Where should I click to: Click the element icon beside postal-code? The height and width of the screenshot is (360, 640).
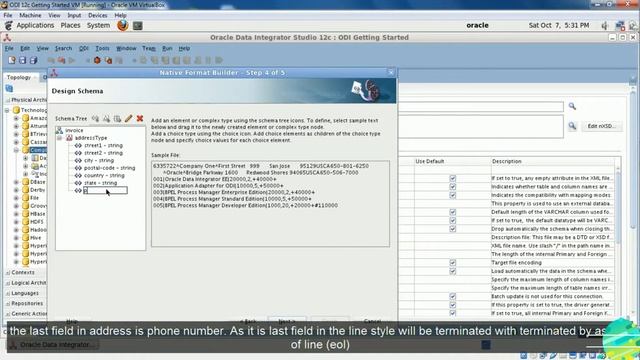pyautogui.click(x=78, y=168)
